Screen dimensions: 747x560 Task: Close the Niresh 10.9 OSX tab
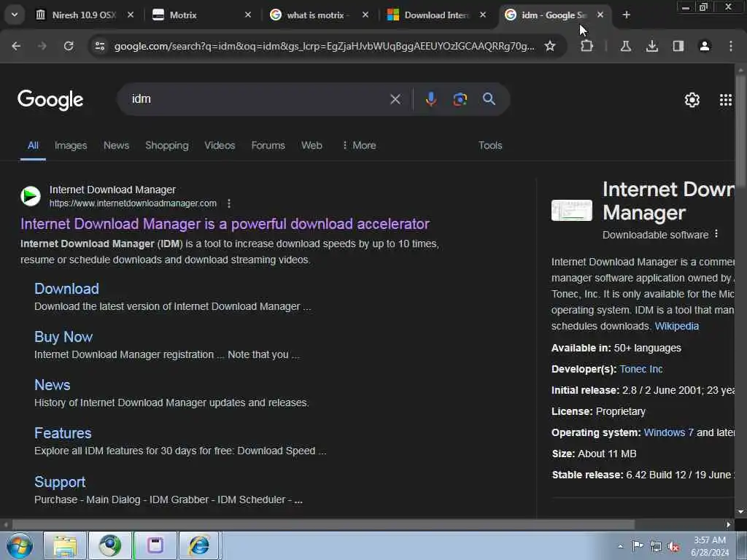131,15
